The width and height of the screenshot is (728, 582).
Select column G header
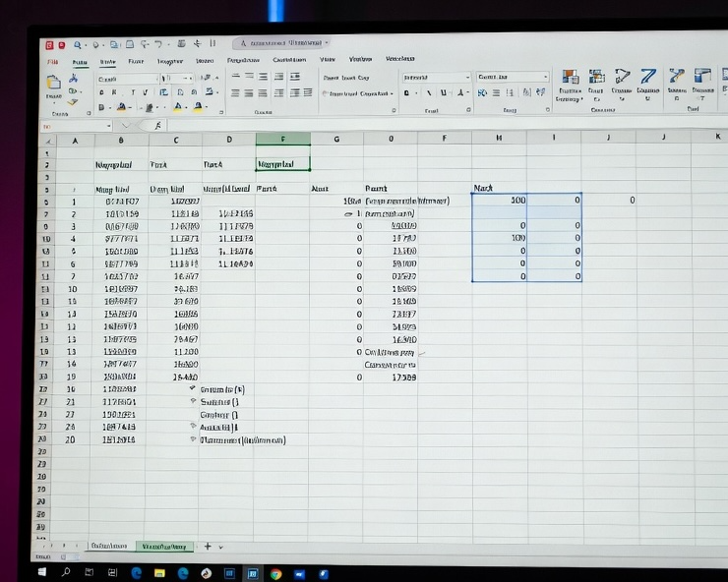336,139
